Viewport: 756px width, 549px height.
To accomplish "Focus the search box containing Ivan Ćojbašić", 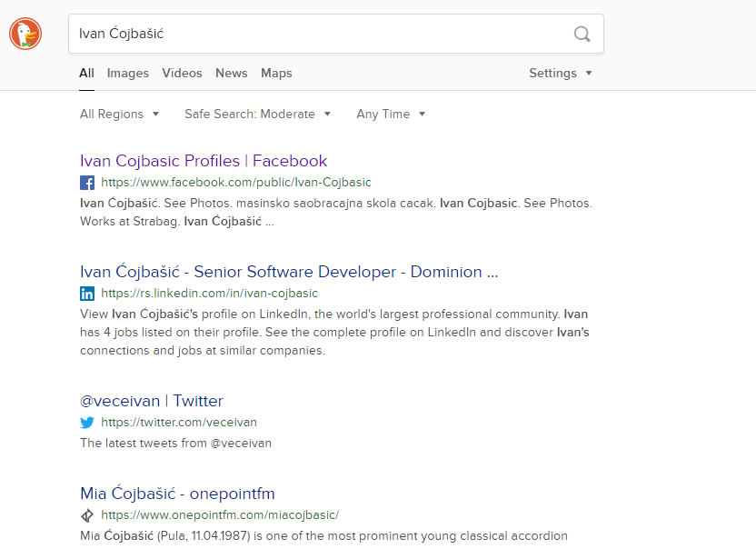I will (336, 34).
